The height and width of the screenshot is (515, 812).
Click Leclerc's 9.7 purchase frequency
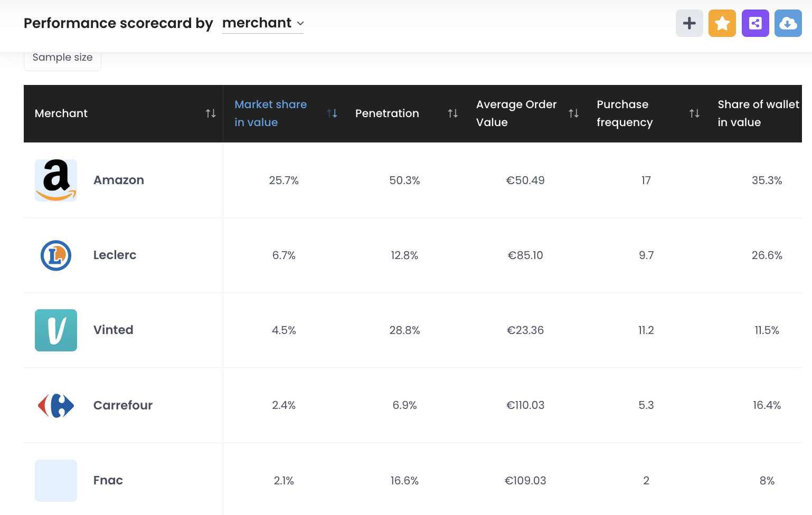click(646, 255)
